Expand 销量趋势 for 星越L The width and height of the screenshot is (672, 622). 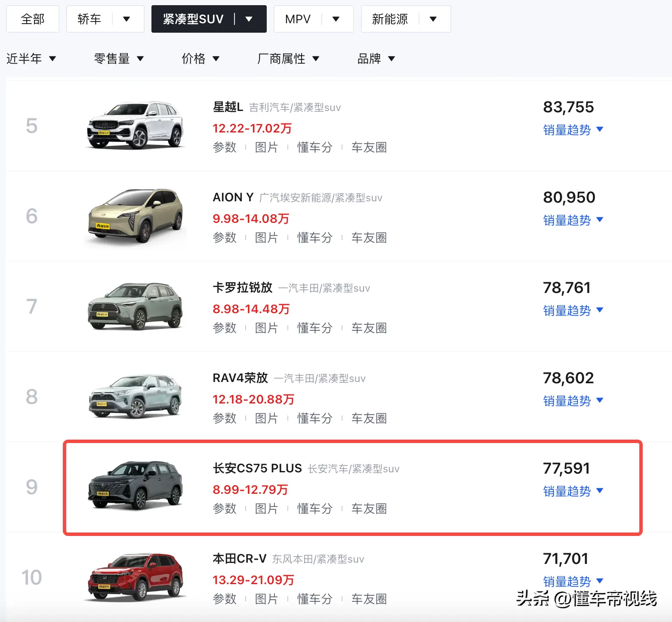click(x=573, y=130)
